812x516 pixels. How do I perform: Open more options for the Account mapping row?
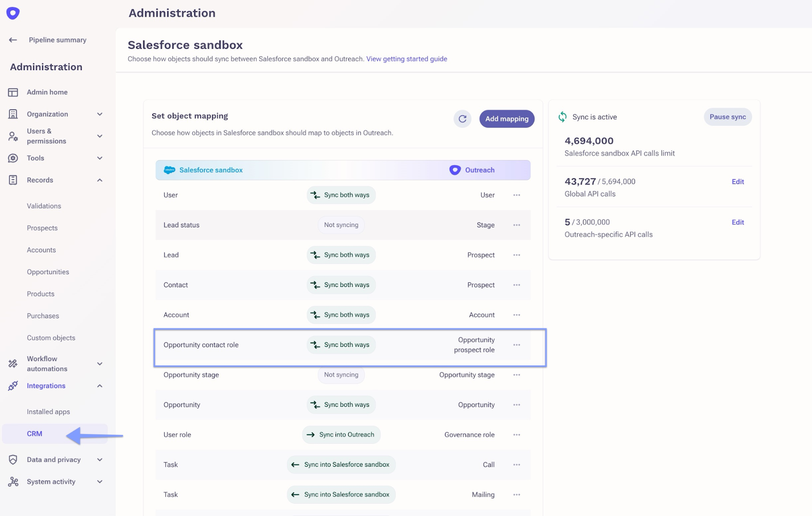(x=517, y=315)
